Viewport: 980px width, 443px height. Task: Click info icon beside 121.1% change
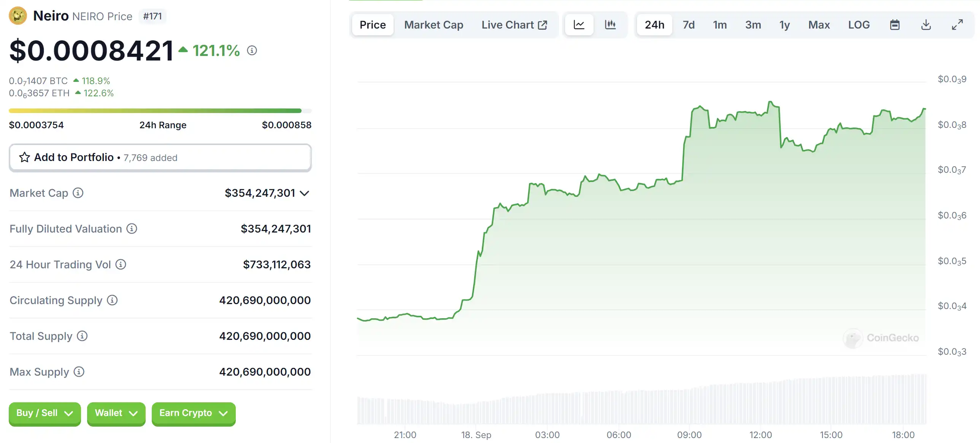(252, 50)
